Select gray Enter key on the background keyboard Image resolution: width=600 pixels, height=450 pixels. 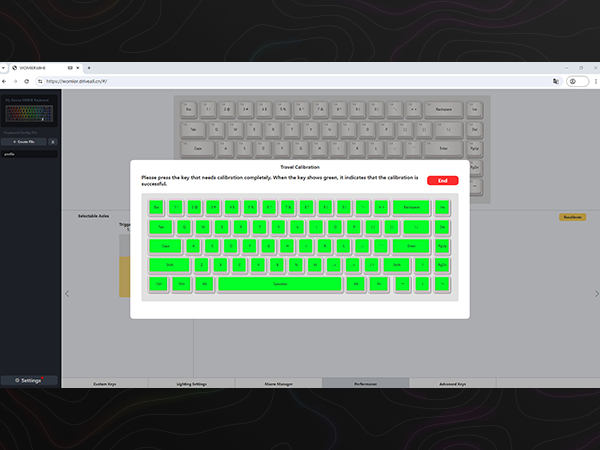pyautogui.click(x=443, y=148)
